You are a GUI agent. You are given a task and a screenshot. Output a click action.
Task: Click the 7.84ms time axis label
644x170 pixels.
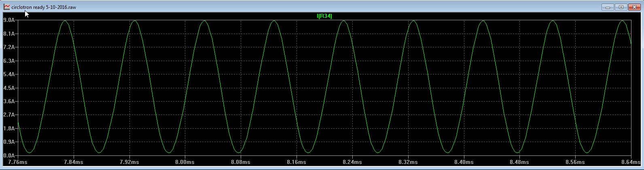74,162
